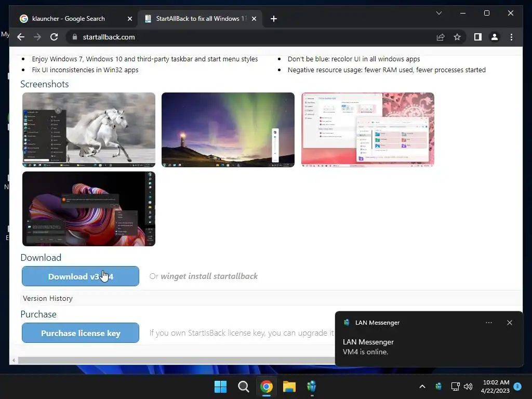532x399 pixels.
Task: Click the scrollbar left arrow
Action: pyautogui.click(x=14, y=361)
